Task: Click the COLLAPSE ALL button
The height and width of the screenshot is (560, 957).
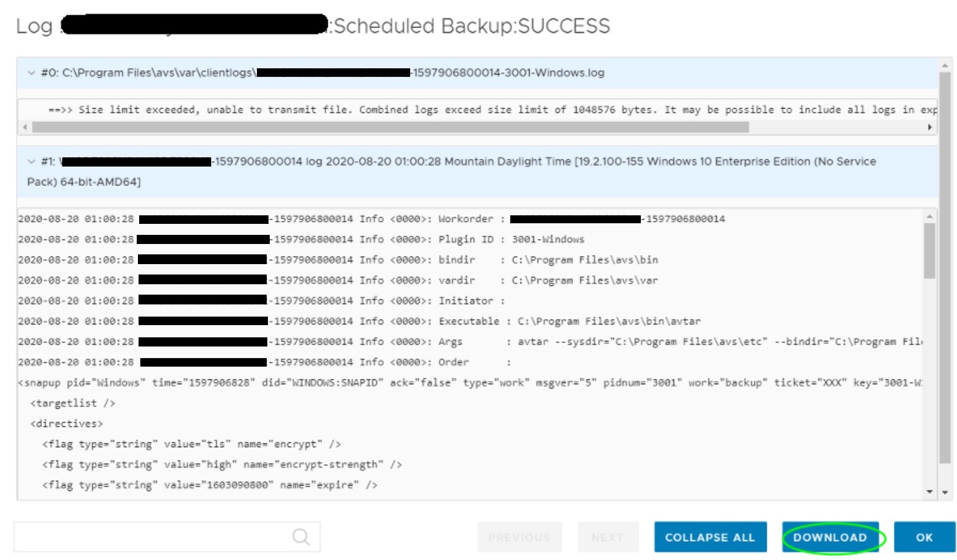Action: 710,537
